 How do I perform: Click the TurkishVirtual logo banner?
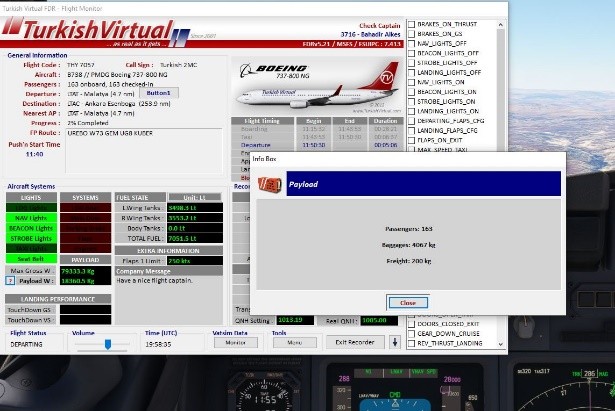point(96,31)
